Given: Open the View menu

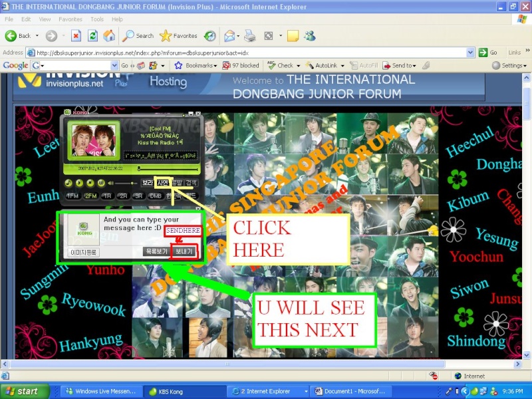Looking at the screenshot, I should tap(45, 19).
